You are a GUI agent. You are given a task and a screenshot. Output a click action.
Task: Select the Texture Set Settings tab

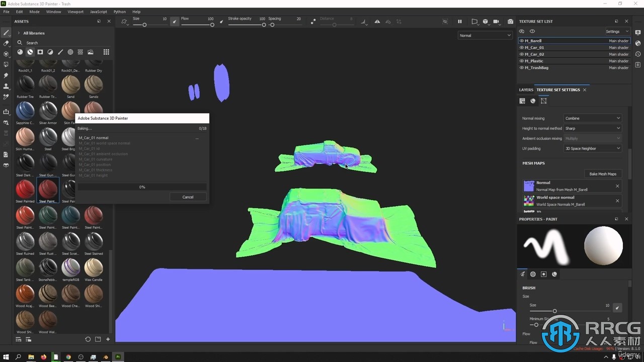pos(558,89)
